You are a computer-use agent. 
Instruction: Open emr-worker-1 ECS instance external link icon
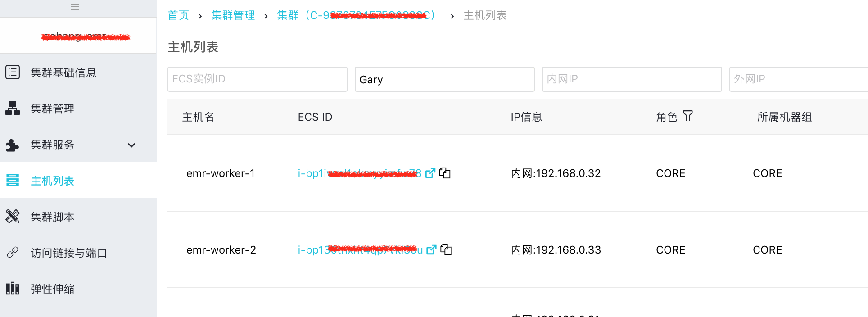pyautogui.click(x=430, y=173)
